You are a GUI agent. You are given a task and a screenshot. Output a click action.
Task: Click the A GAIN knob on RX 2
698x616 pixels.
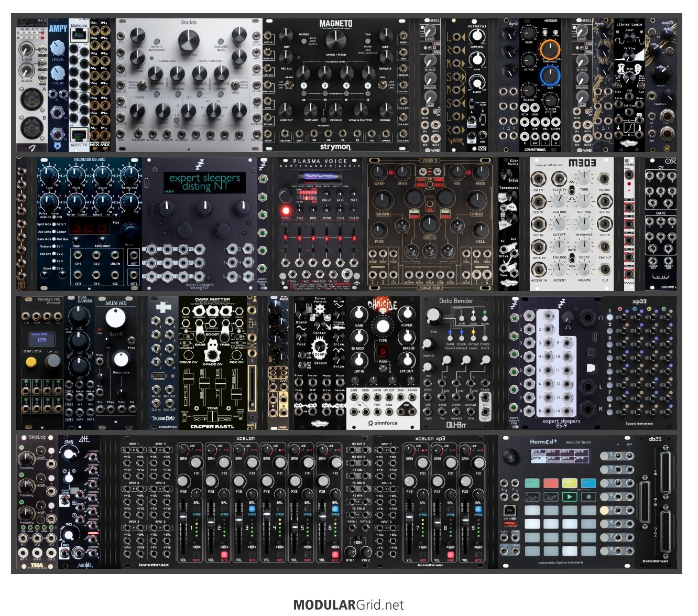pyautogui.click(x=26, y=50)
